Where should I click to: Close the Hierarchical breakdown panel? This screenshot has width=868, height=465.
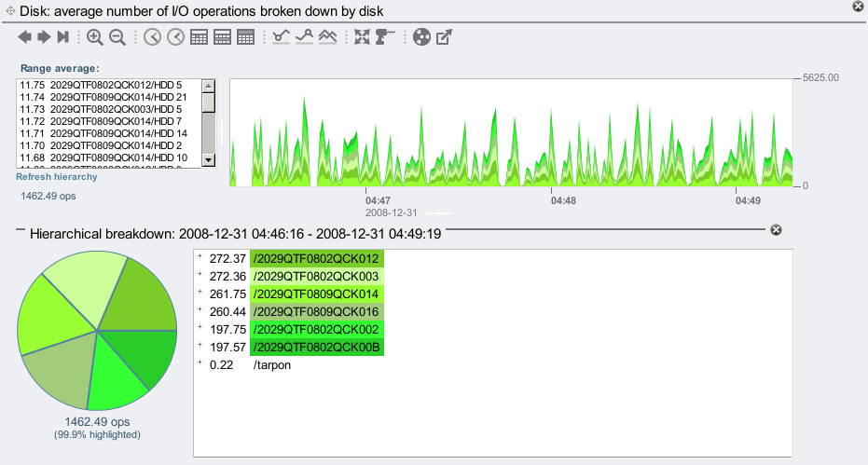coord(776,230)
